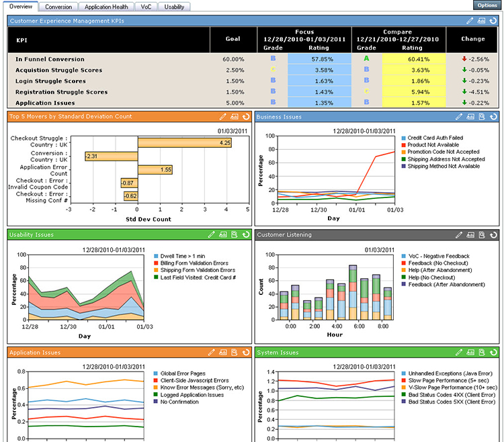The width and height of the screenshot is (504, 442).
Task: Open the Business Issues report details icon
Action: pos(482,116)
